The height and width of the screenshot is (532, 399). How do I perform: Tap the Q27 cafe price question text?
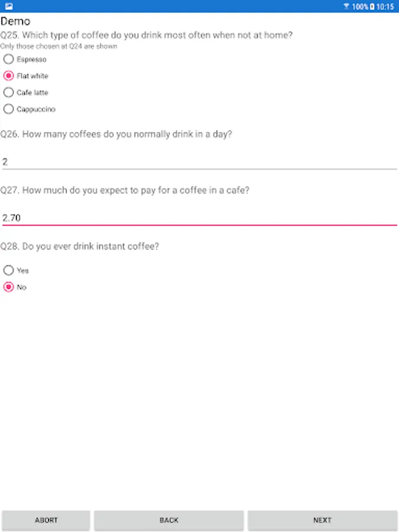(125, 190)
